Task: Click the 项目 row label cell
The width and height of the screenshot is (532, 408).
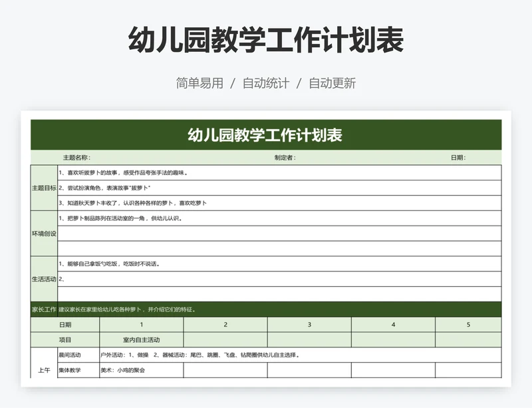Action: click(x=65, y=339)
